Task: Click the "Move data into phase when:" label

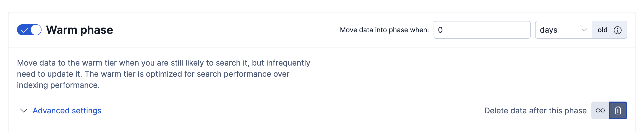Action: tap(384, 30)
